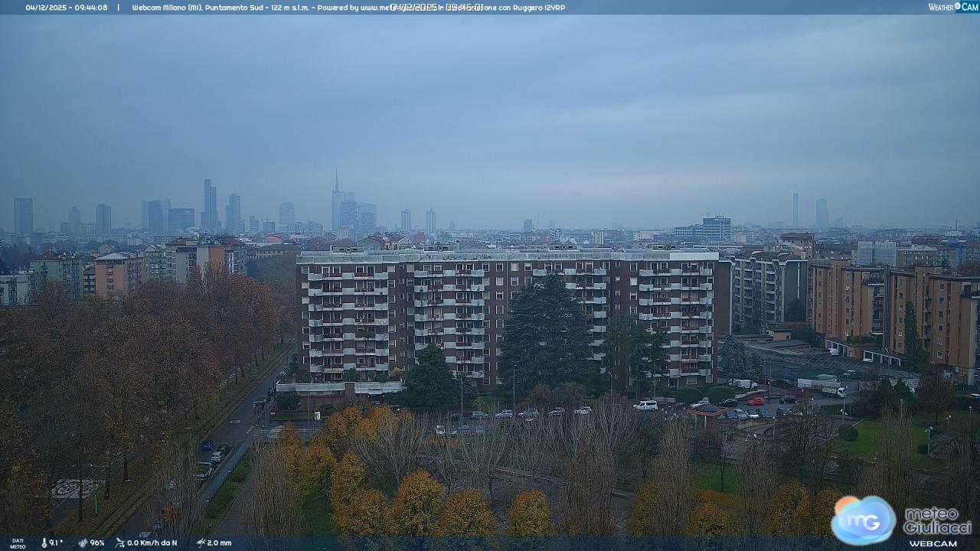This screenshot has width=980, height=551.
Task: Click the overlapping centered timestamp in header
Action: (436, 8)
